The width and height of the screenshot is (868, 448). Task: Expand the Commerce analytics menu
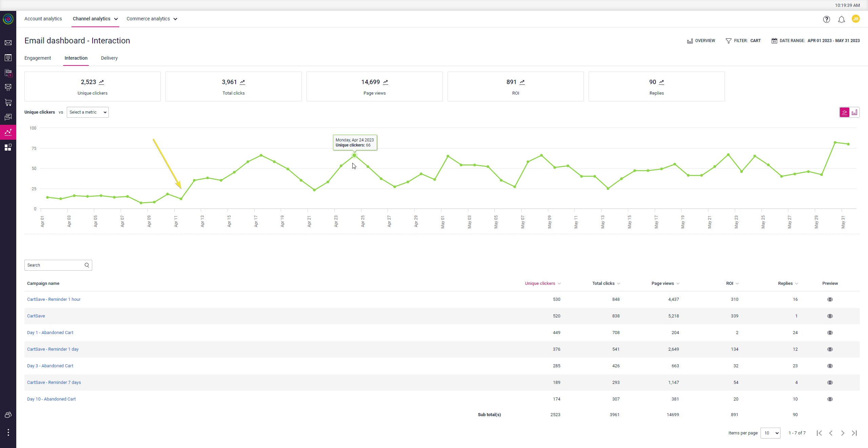(x=152, y=19)
